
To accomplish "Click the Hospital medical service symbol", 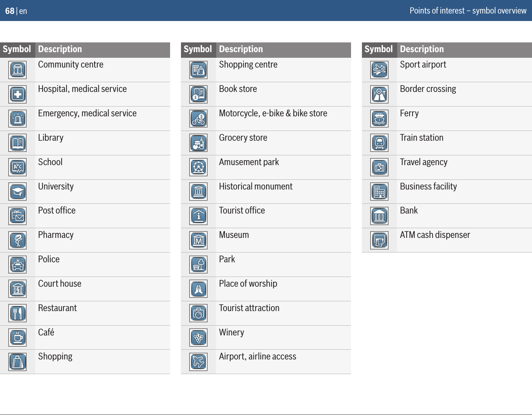I will coord(18,94).
